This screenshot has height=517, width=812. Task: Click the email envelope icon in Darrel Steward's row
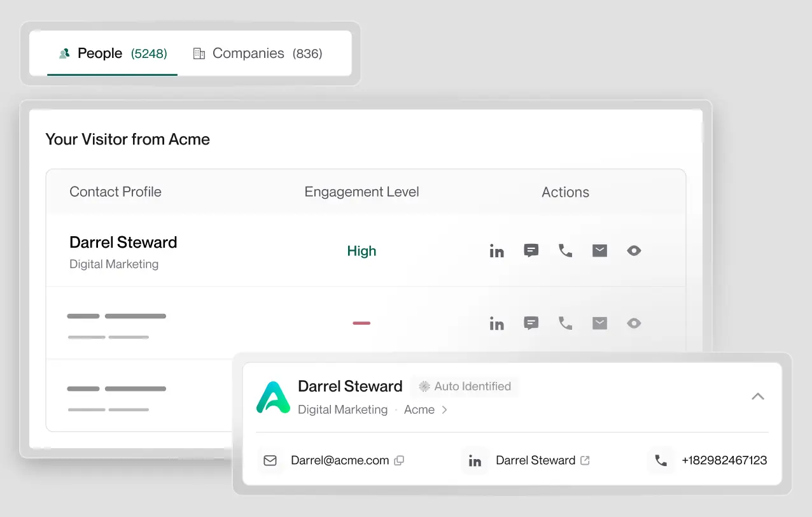(599, 251)
